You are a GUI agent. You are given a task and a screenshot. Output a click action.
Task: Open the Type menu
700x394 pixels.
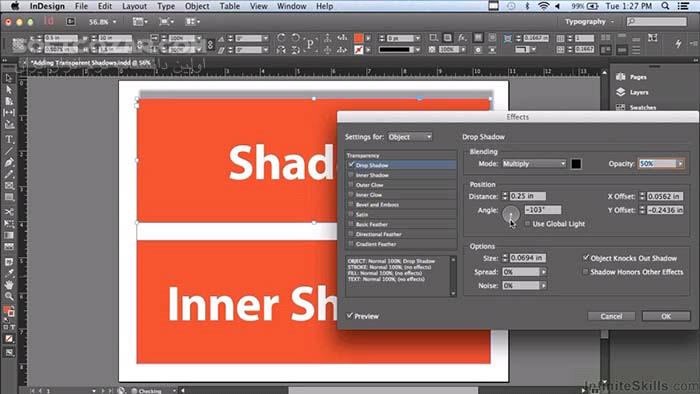[x=166, y=6]
